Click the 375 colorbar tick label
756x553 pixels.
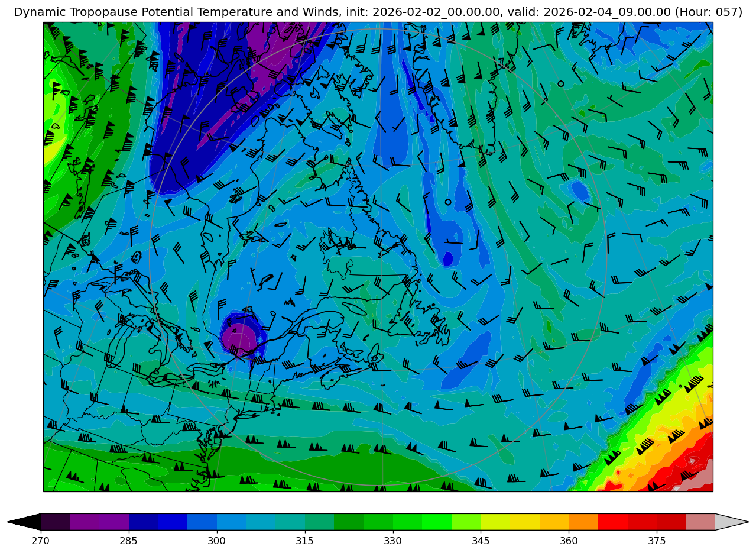657,541
